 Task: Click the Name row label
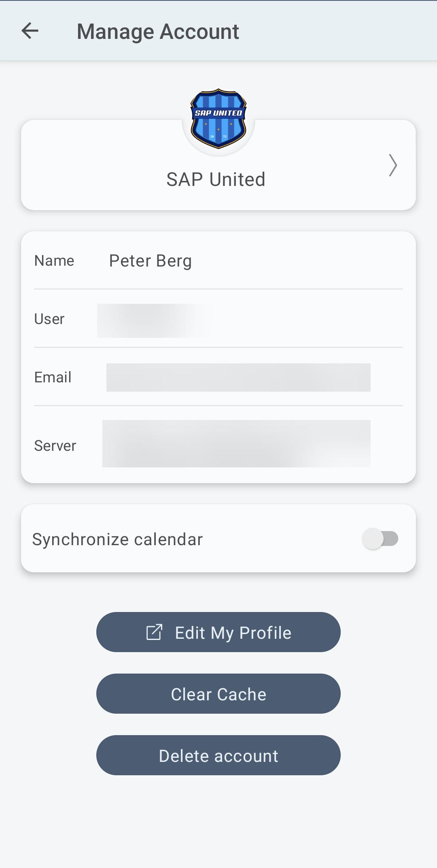click(54, 261)
